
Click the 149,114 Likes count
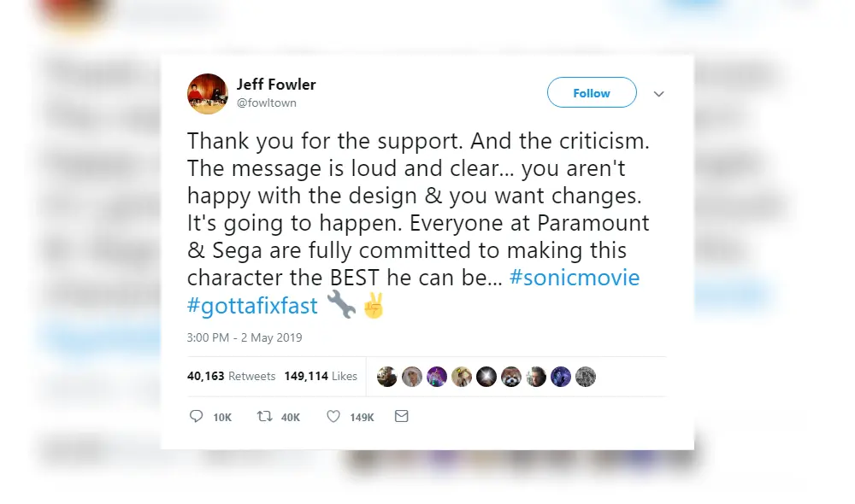coord(321,376)
